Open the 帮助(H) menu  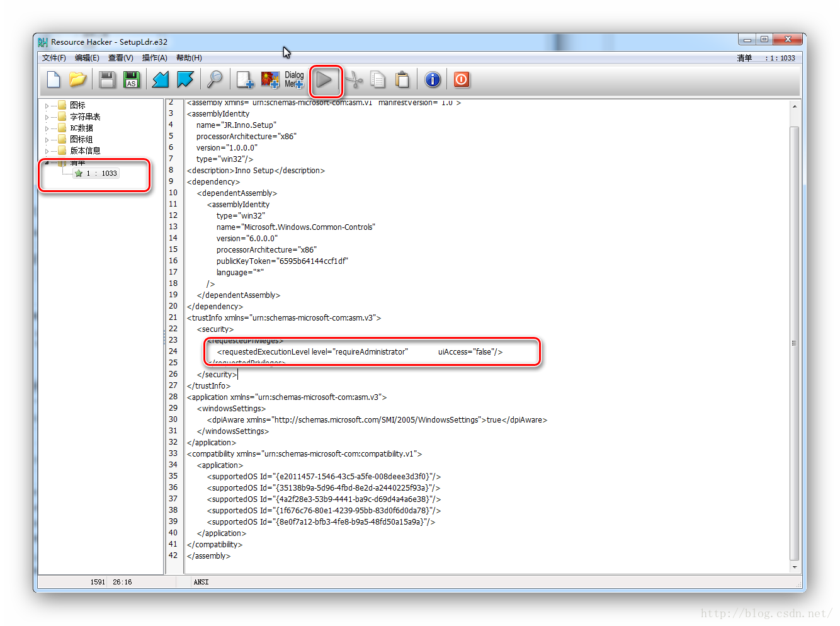[x=189, y=58]
